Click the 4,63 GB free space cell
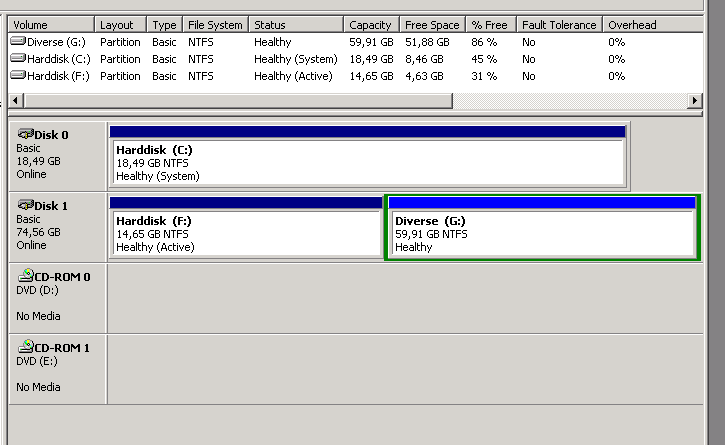 pyautogui.click(x=424, y=76)
